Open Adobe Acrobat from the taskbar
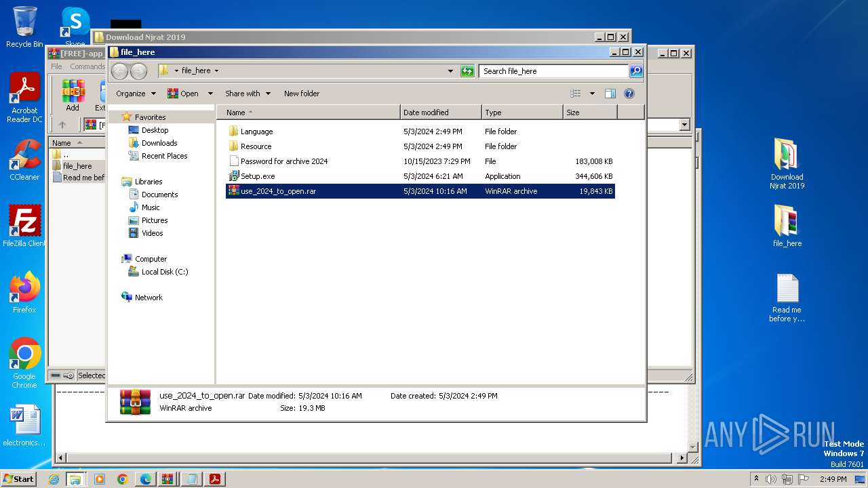Screen dimensions: 868x488 pyautogui.click(x=214, y=479)
